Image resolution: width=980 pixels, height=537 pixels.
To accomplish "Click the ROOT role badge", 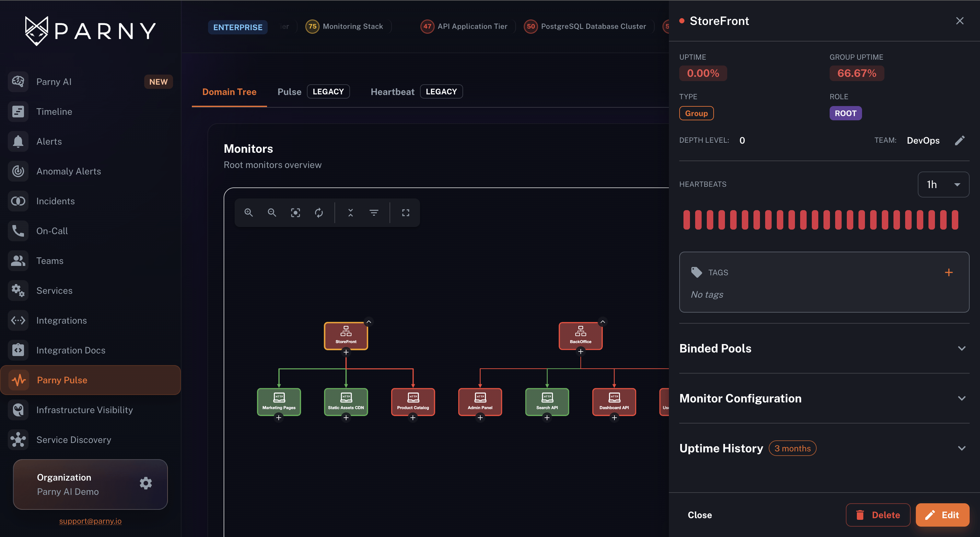I will click(845, 113).
